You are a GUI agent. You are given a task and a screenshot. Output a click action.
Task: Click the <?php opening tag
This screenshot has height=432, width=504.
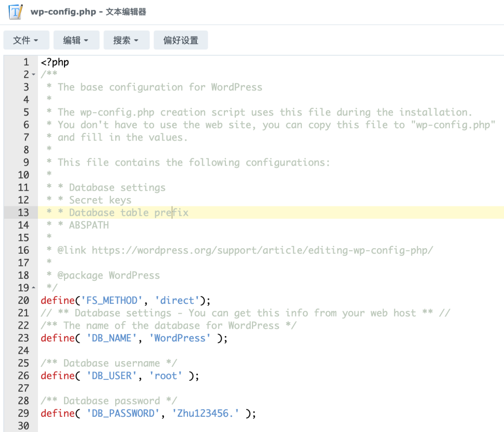click(55, 62)
